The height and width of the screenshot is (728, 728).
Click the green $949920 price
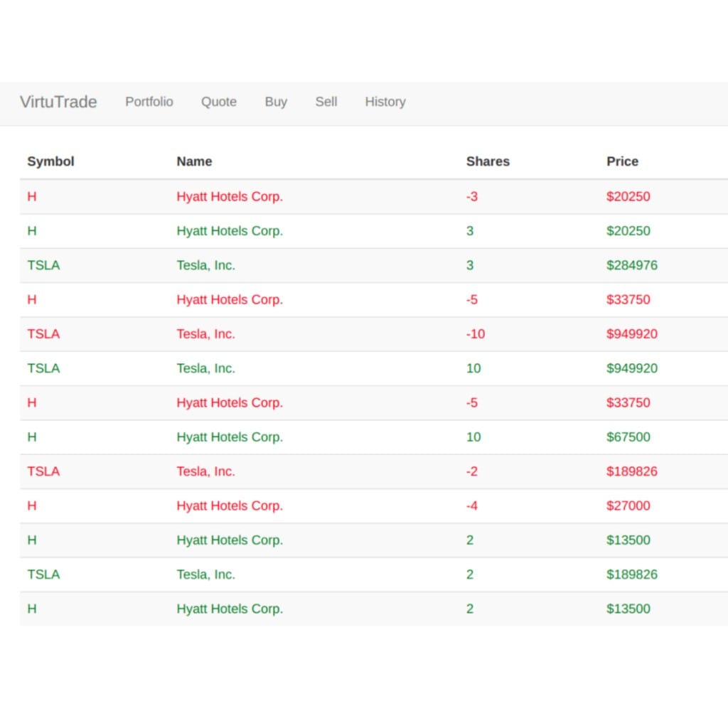pos(631,368)
